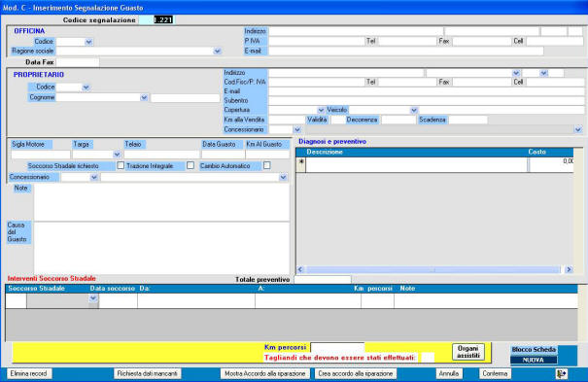
Task: Click the Km percorsi field in yellow bar
Action: pyautogui.click(x=337, y=347)
